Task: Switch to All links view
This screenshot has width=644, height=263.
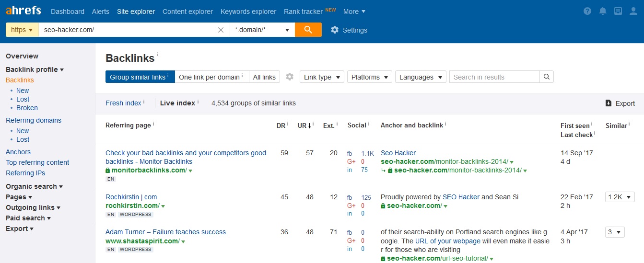Action: [x=264, y=77]
